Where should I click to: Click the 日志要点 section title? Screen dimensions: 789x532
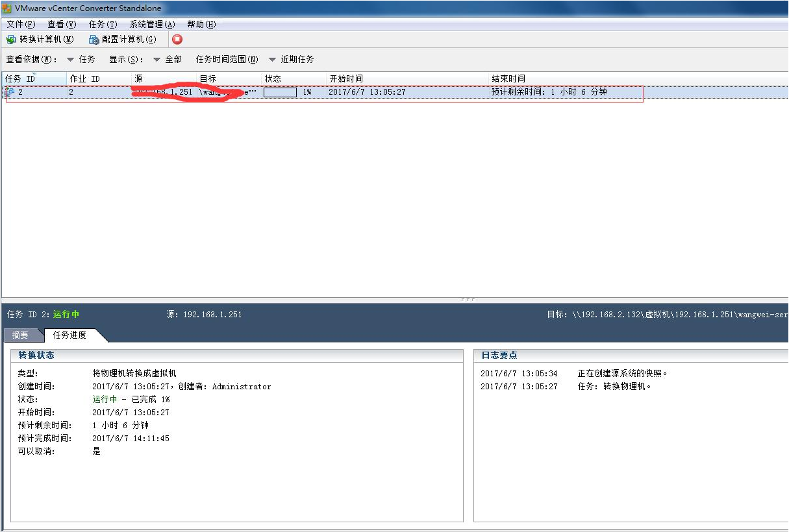pyautogui.click(x=499, y=356)
